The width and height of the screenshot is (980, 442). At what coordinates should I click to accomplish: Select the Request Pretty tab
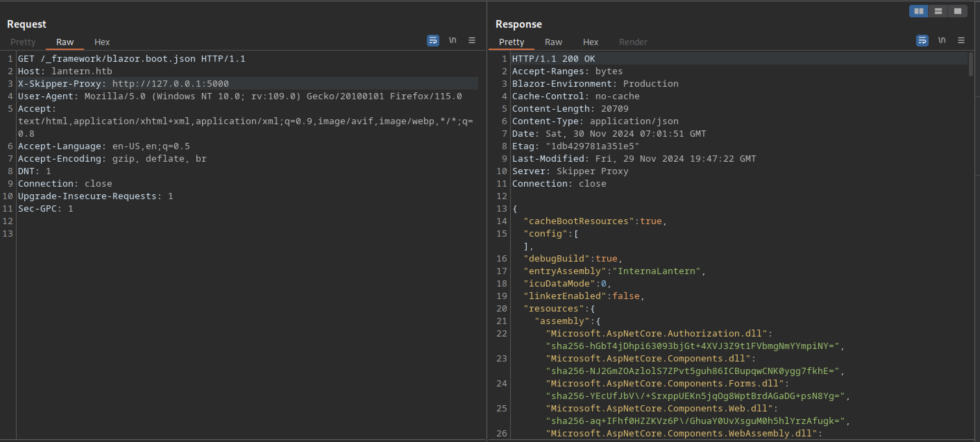pos(23,42)
